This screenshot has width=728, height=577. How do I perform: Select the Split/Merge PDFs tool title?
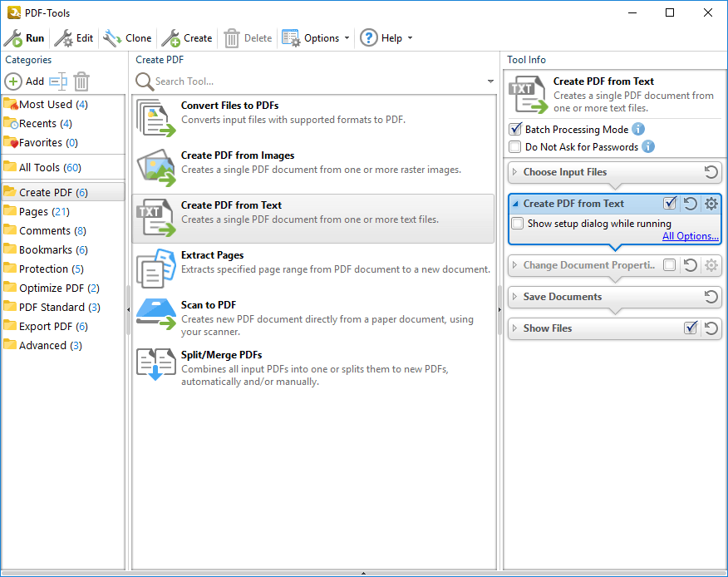point(221,355)
